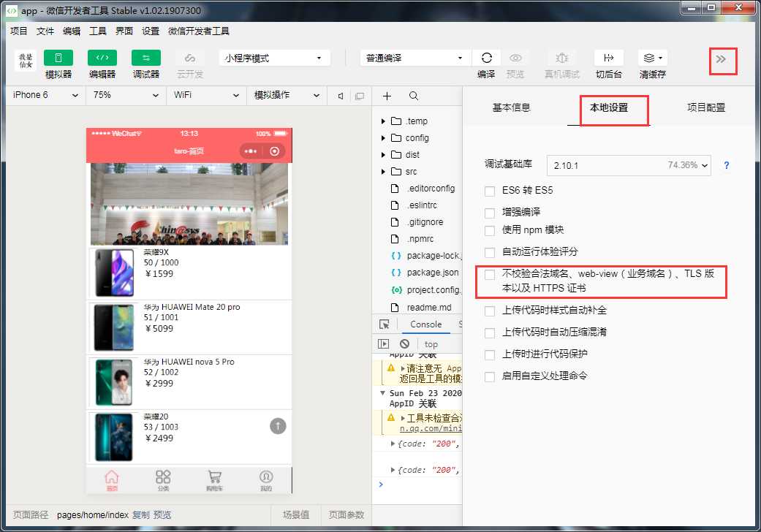The image size is (761, 532).
Task: Select the Console tab
Action: pos(426,324)
